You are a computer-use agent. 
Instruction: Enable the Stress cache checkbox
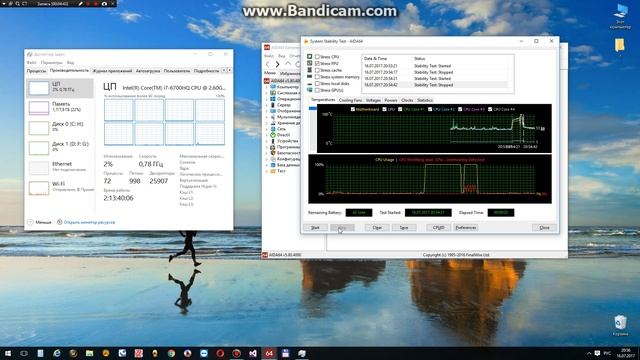click(x=317, y=70)
